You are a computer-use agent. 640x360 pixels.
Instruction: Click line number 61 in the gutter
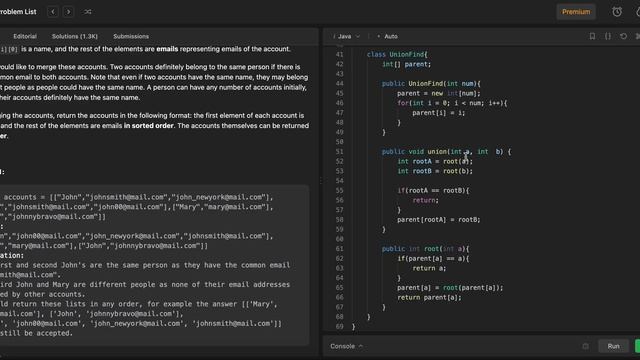(x=340, y=249)
